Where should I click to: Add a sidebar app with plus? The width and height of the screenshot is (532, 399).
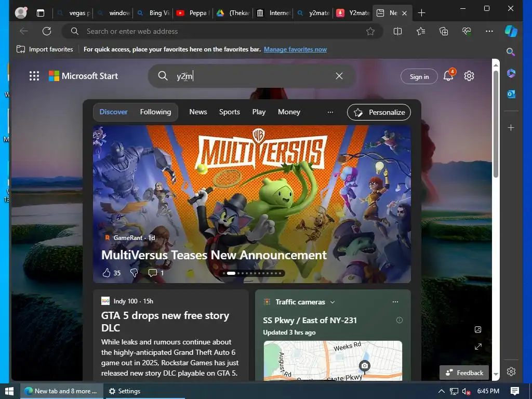511,128
